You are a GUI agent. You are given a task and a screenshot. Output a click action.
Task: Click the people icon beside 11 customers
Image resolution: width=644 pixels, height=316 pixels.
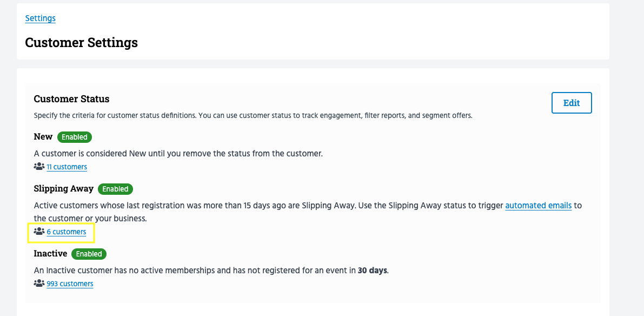pos(39,167)
